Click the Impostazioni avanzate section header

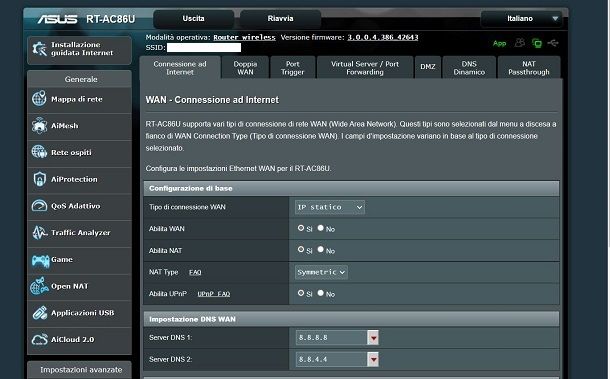click(80, 370)
